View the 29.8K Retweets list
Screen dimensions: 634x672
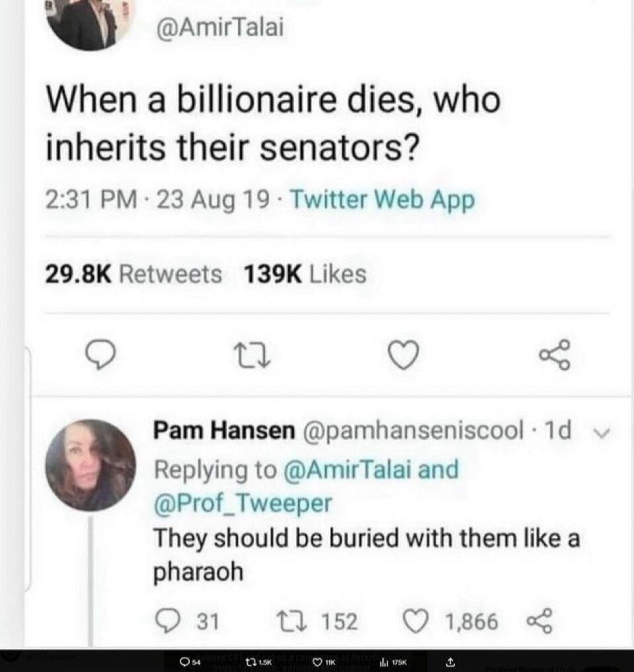134,274
